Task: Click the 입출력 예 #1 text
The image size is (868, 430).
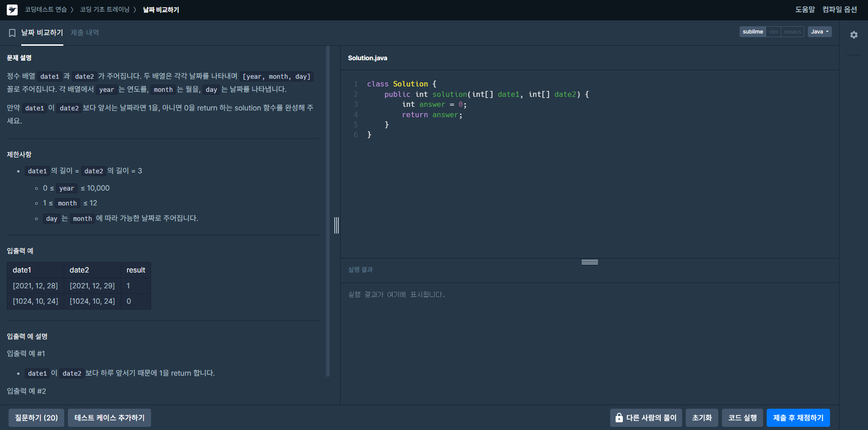Action: pyautogui.click(x=26, y=354)
